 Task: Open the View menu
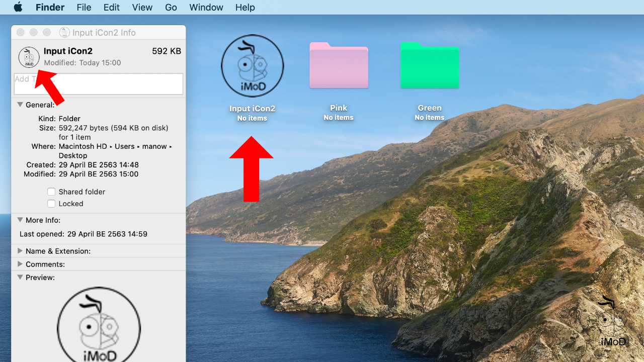click(x=142, y=7)
